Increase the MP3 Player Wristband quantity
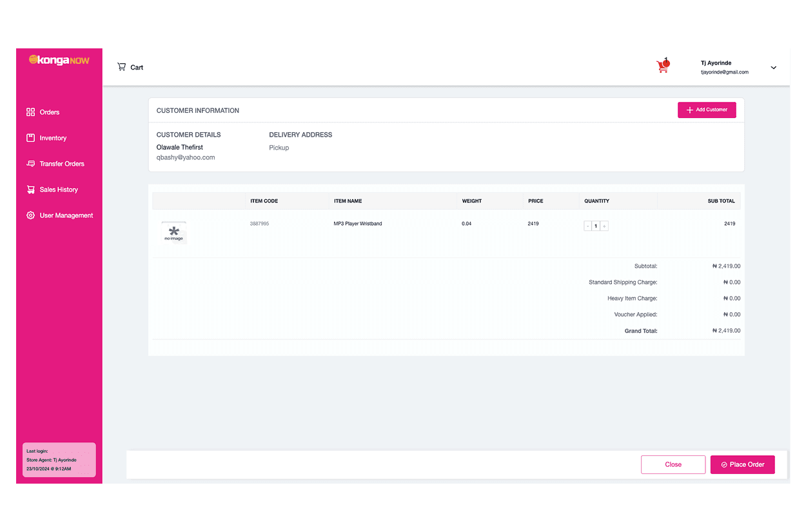The width and height of the screenshot is (806, 532). [604, 226]
